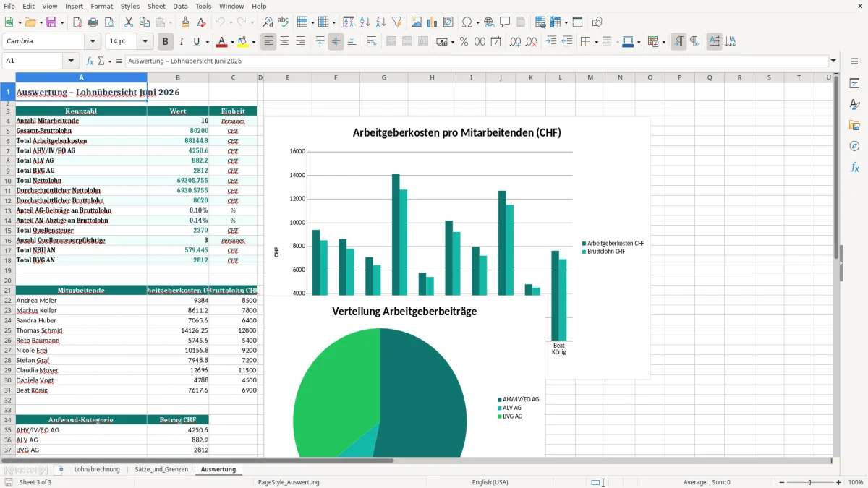Click Format as Date icon
Viewport: 868px width, 488px height.
coord(495,42)
